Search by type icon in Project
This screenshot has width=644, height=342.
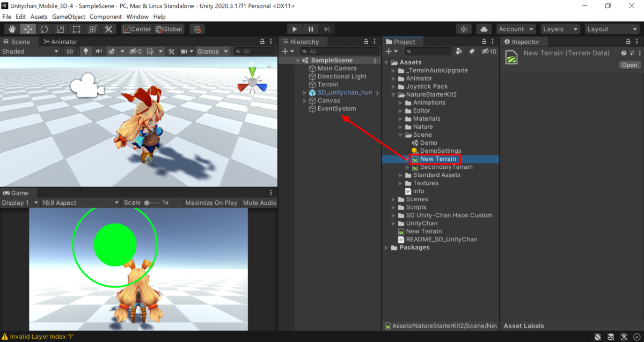pyautogui.click(x=459, y=51)
